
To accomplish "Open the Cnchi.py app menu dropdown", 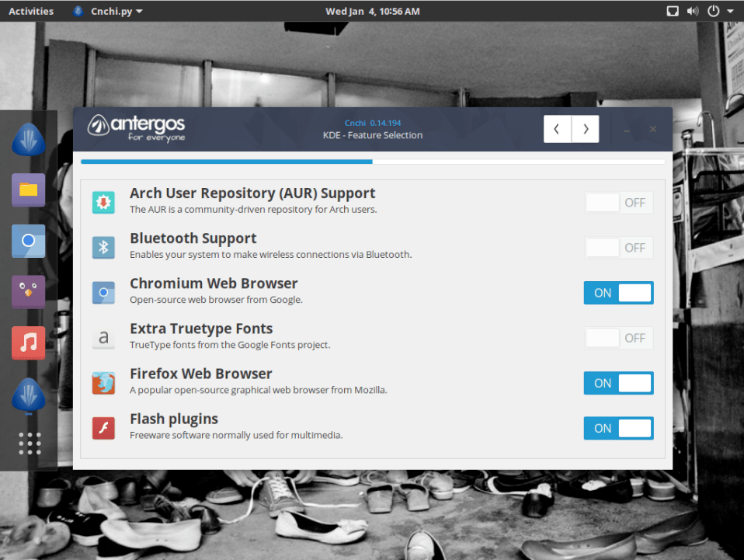I will click(108, 11).
